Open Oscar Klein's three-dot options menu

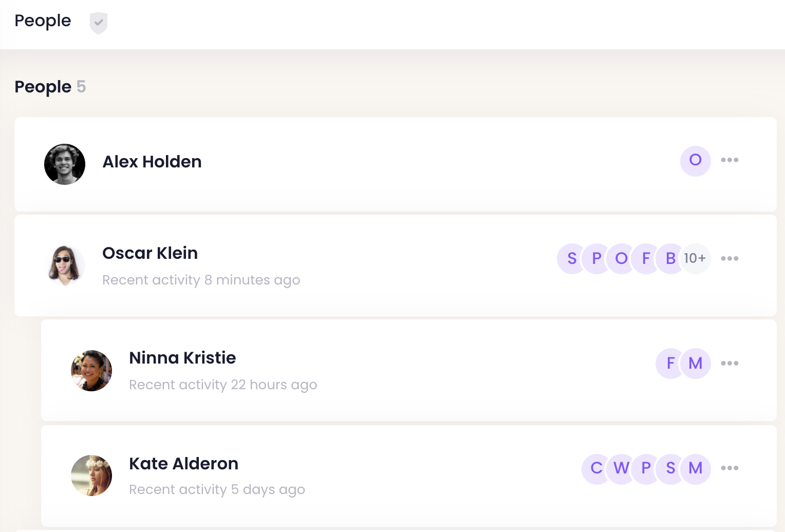730,258
